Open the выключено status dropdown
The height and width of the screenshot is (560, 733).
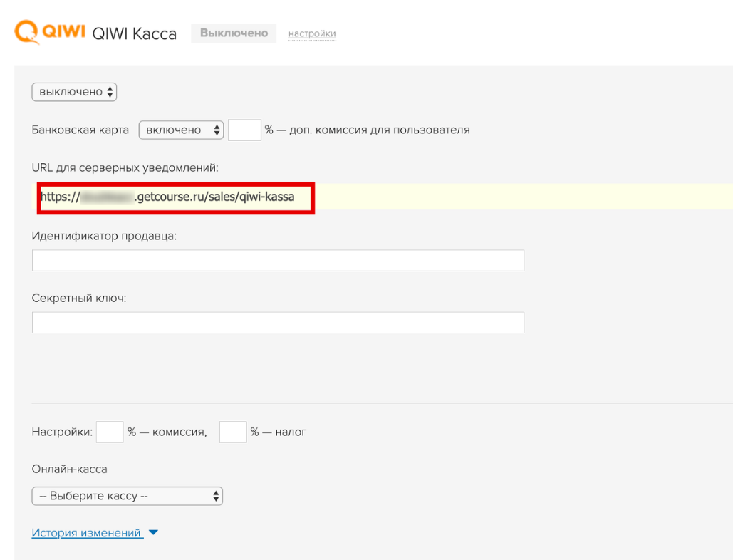point(74,92)
